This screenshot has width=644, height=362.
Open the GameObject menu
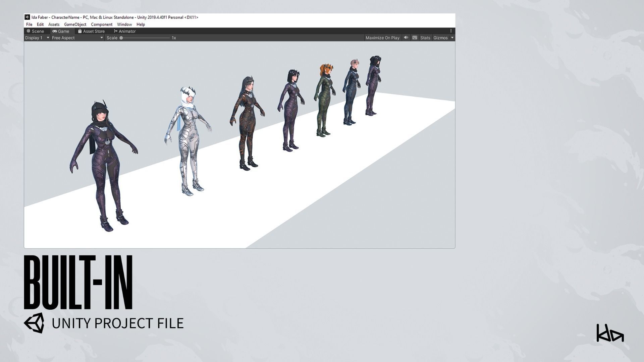(x=75, y=24)
